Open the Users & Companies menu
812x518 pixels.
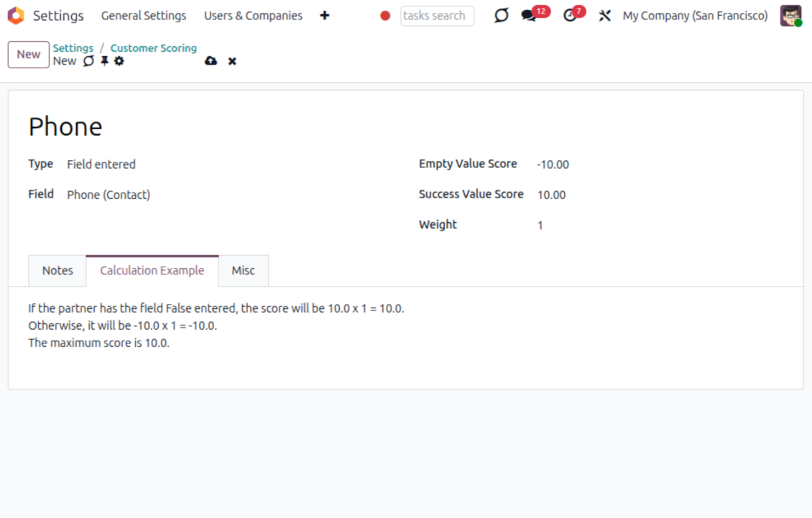(253, 16)
